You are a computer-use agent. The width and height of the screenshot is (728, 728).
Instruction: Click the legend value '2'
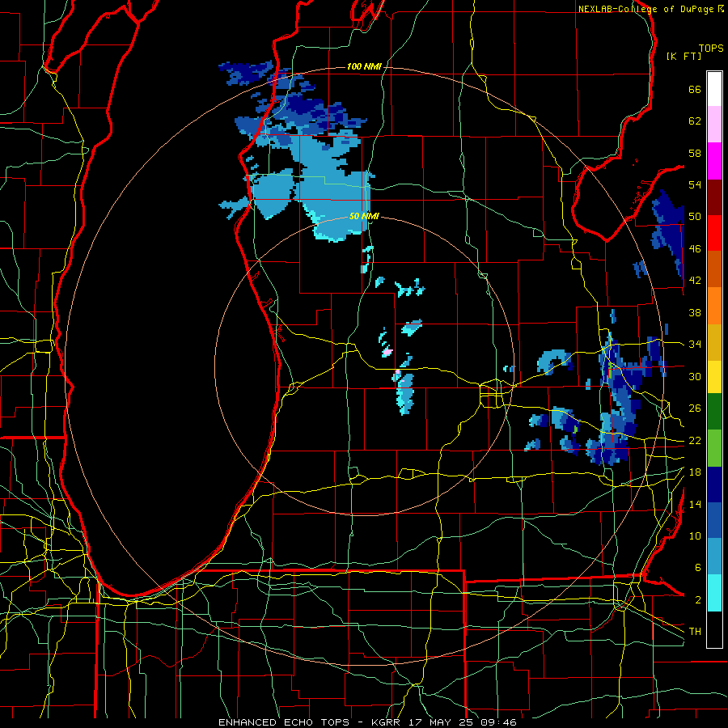tap(698, 600)
